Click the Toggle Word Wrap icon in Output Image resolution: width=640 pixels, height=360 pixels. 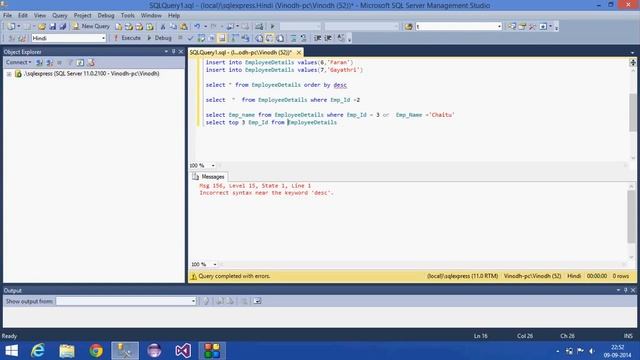tap(257, 301)
